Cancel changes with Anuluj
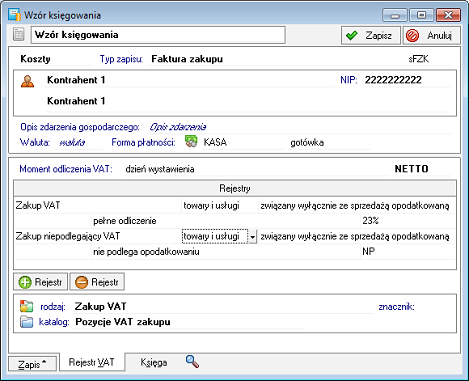This screenshot has height=381, width=469. click(x=432, y=35)
